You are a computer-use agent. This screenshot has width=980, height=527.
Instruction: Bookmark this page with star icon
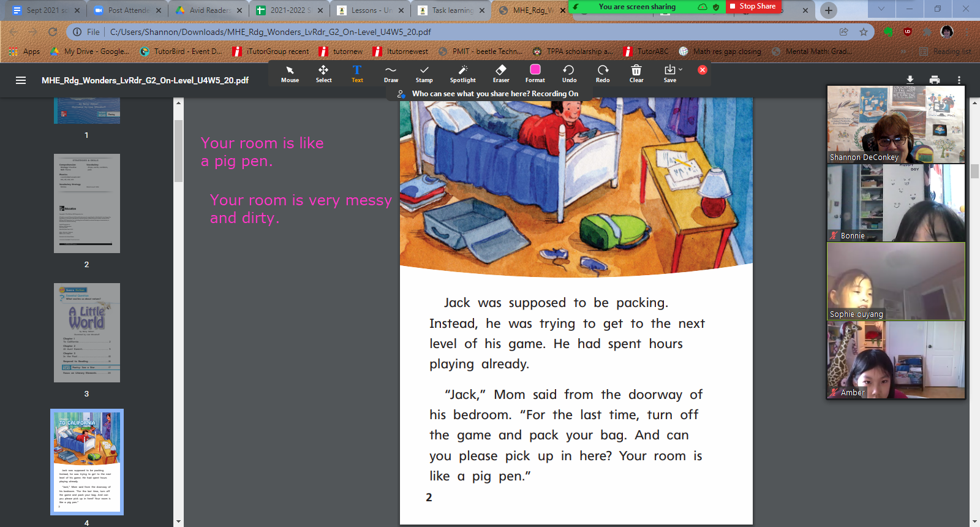(x=864, y=32)
